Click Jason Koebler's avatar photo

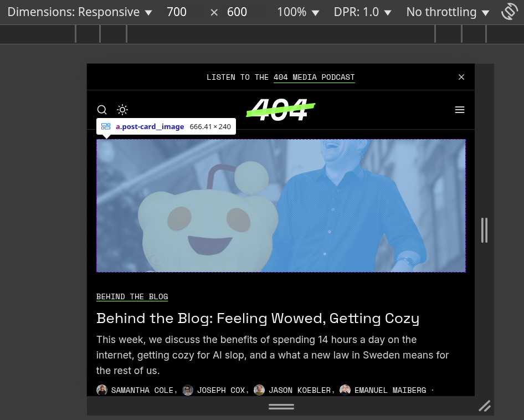(259, 390)
